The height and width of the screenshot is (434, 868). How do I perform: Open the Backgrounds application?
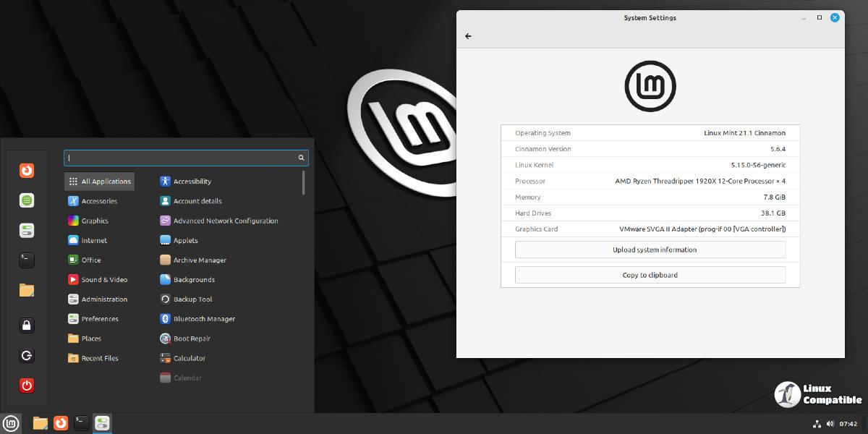point(187,279)
